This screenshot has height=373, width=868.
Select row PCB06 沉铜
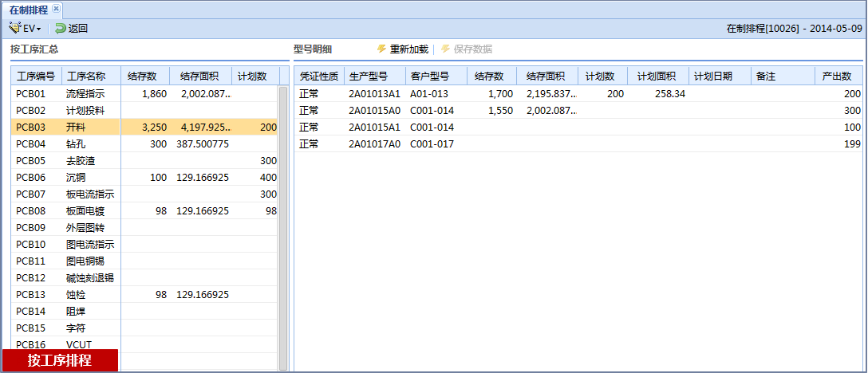(145, 178)
